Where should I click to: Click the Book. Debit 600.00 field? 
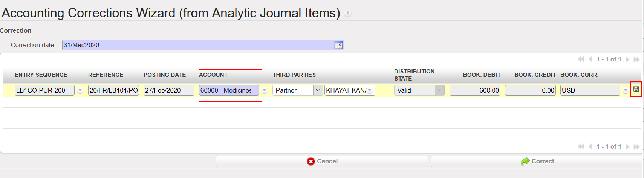(475, 90)
